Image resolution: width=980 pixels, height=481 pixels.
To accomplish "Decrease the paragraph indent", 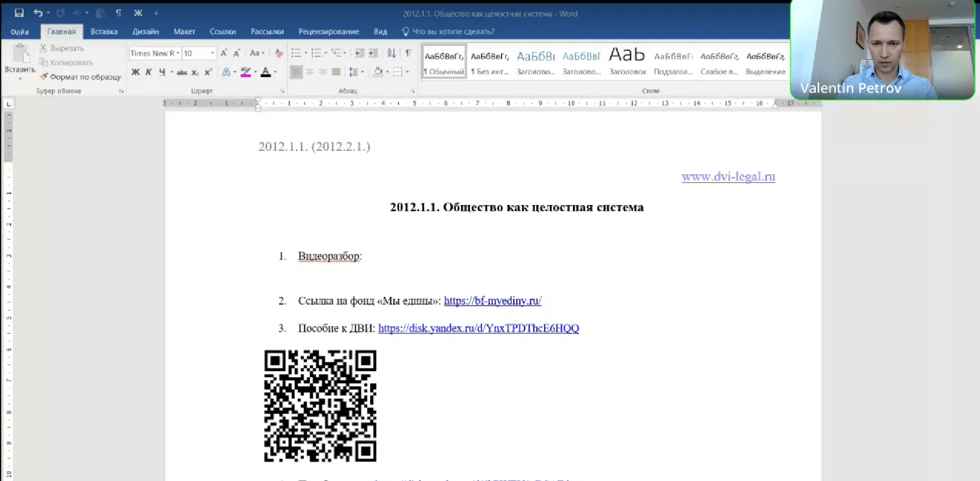I will tap(359, 53).
